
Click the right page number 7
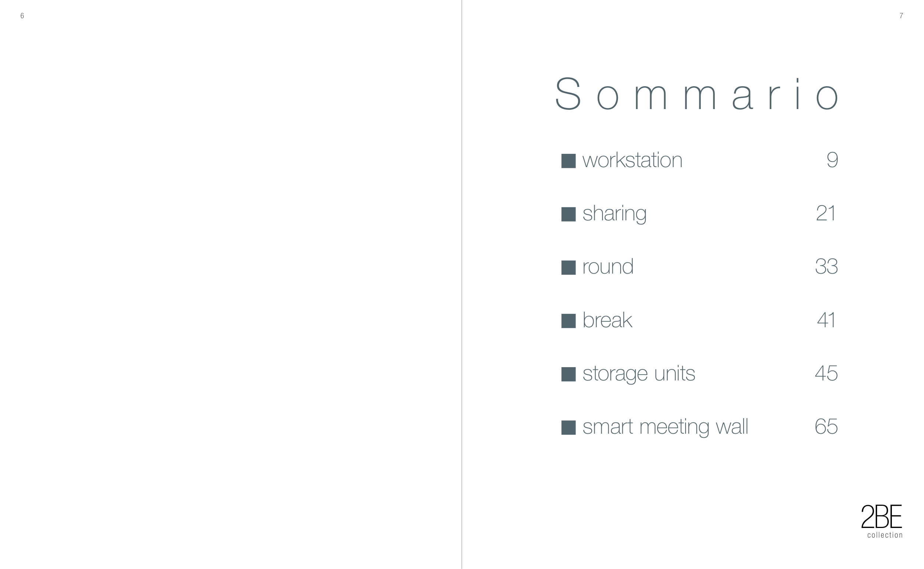(901, 16)
